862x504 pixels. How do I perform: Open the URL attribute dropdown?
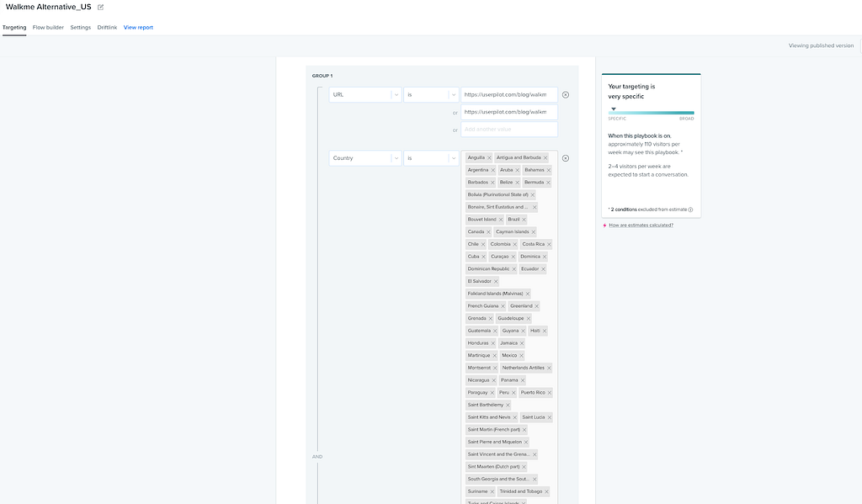[365, 94]
